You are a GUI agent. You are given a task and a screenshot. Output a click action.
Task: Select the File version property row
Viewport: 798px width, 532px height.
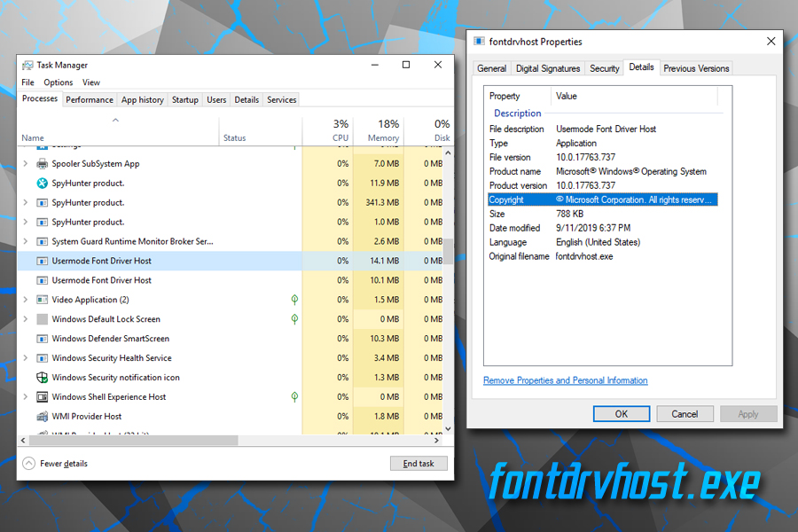pyautogui.click(x=603, y=157)
